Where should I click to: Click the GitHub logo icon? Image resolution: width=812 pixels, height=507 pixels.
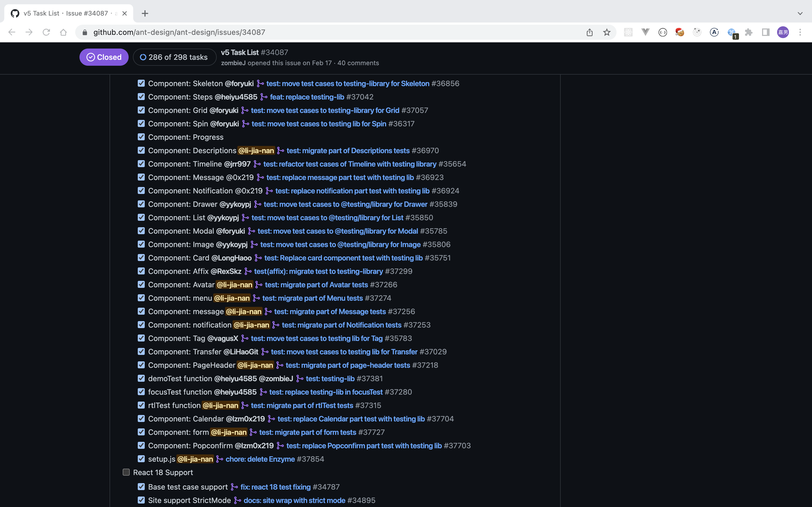pyautogui.click(x=15, y=13)
